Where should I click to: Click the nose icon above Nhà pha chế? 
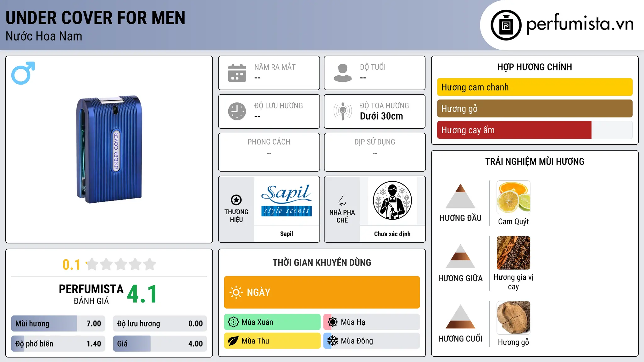point(342,200)
